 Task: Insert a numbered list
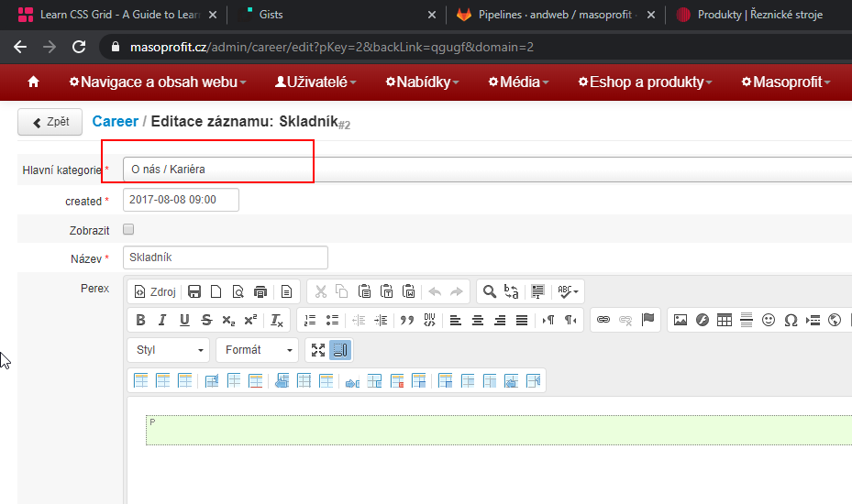click(x=310, y=320)
